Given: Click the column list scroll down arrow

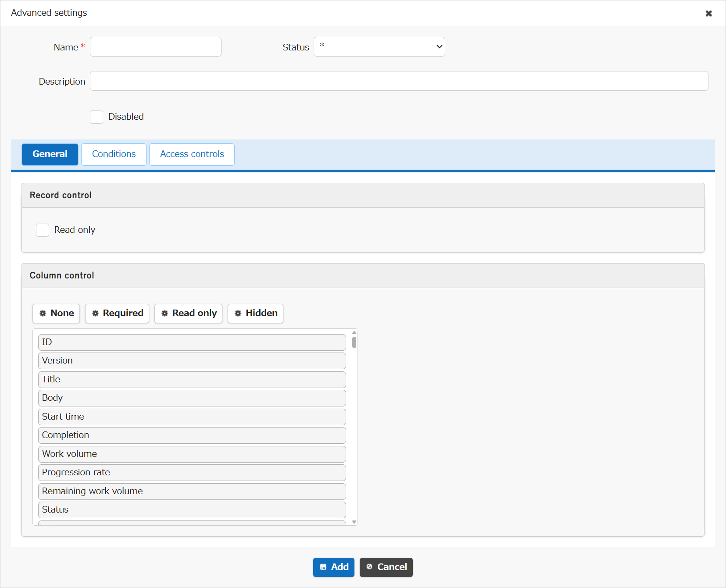Looking at the screenshot, I should 354,522.
